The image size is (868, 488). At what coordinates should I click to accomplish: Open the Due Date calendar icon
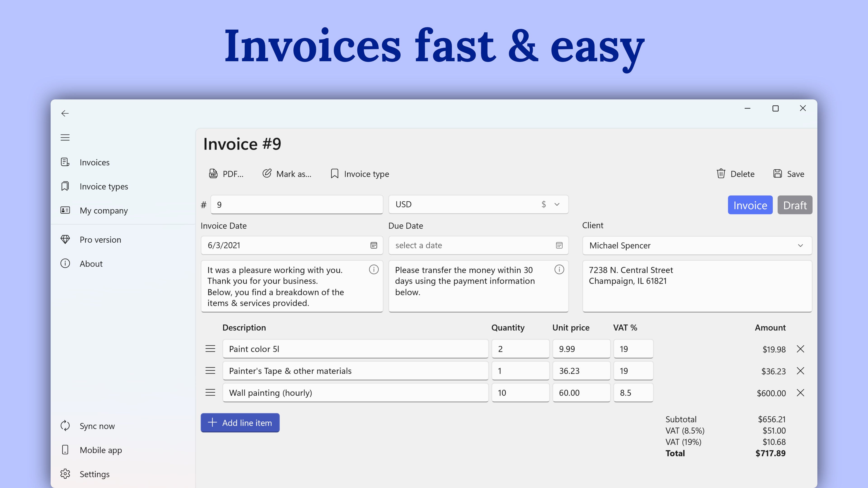[x=559, y=245]
